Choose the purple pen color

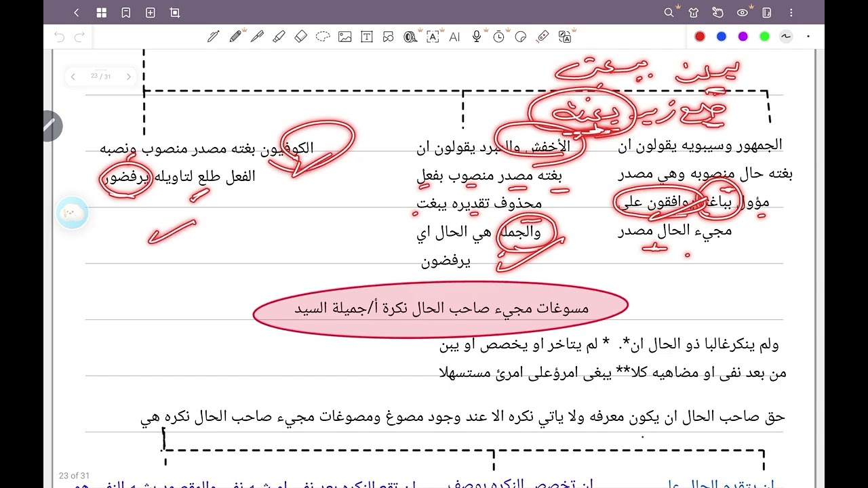point(743,37)
